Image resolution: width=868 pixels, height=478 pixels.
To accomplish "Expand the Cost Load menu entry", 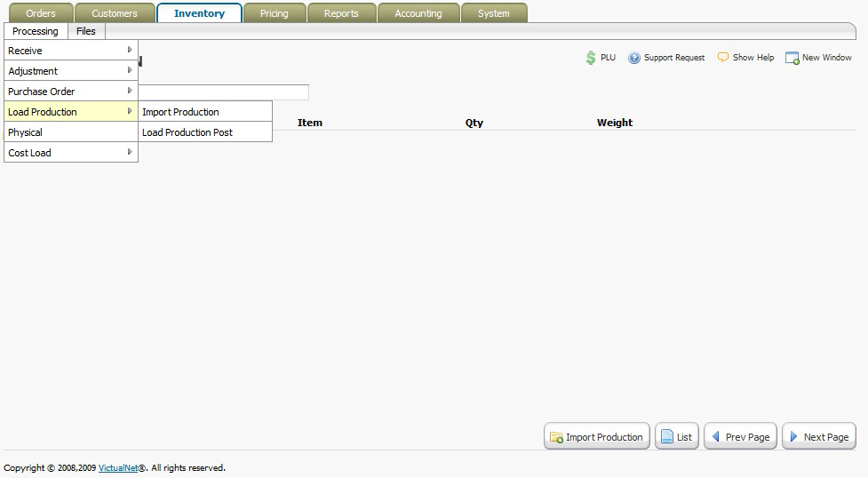I will 71,153.
